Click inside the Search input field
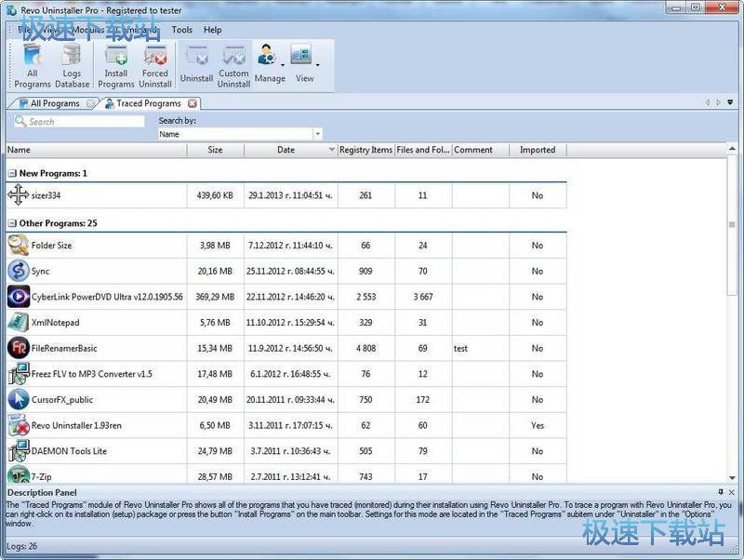 point(79,121)
